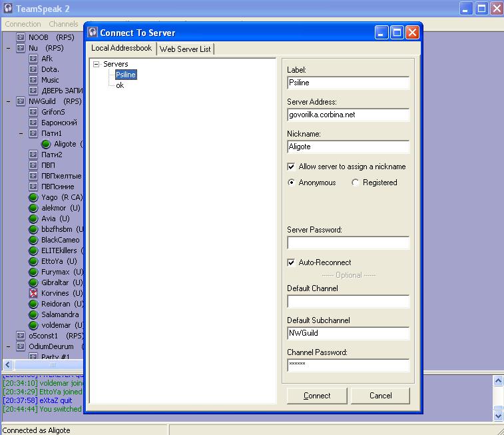The height and width of the screenshot is (435, 504).
Task: Click the GrifonS subchannel icon
Action: tap(33, 112)
